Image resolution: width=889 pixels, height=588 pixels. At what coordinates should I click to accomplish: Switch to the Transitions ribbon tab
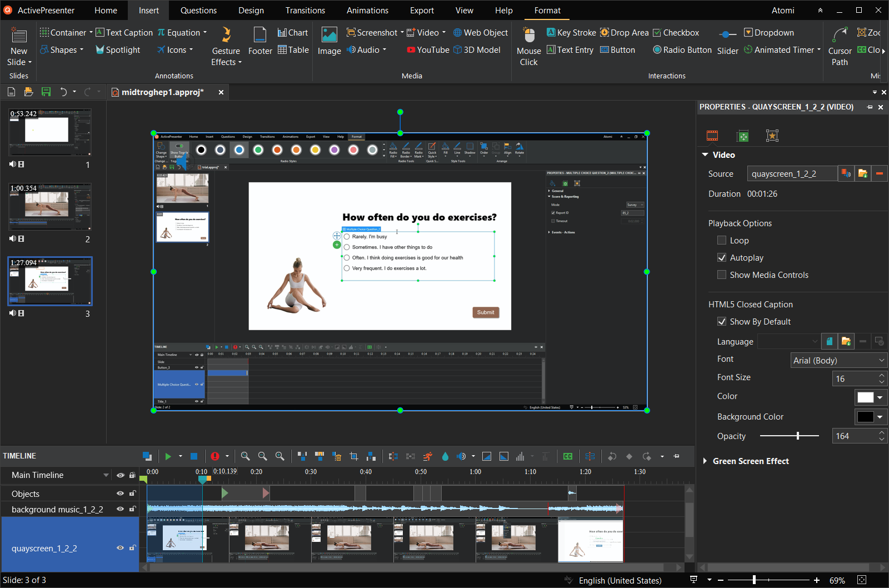click(305, 10)
